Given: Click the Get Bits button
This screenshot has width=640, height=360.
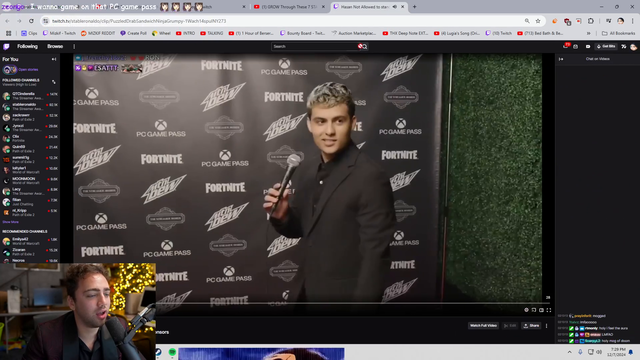Looking at the screenshot, I should pos(606,47).
